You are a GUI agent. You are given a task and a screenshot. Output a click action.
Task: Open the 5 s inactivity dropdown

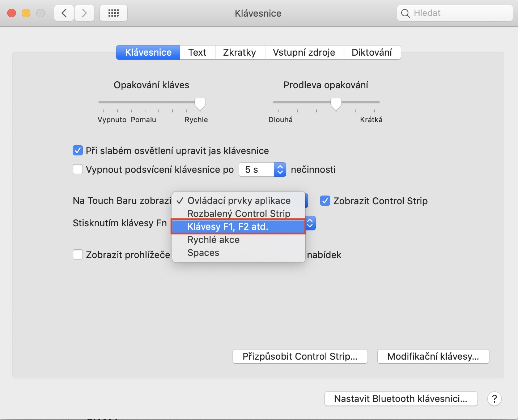(x=263, y=170)
